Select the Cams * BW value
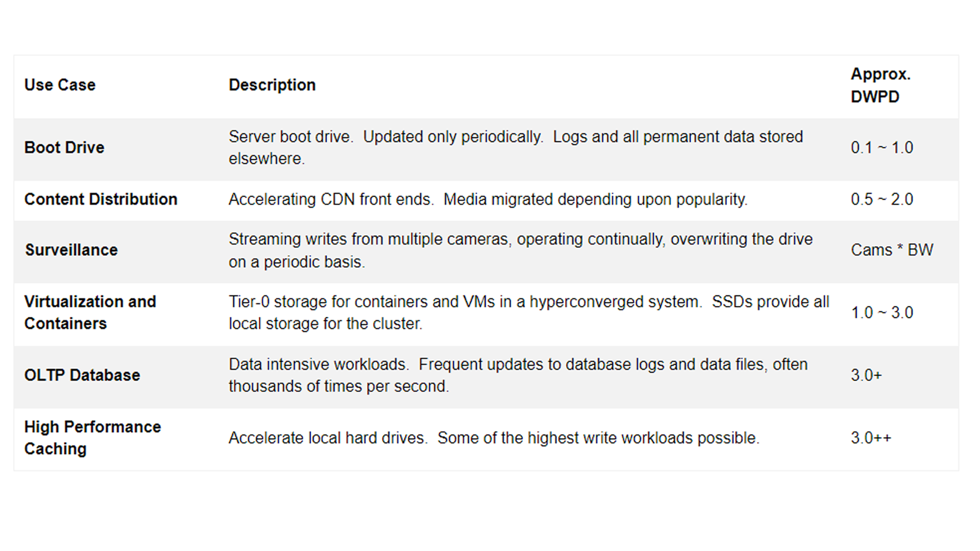Viewport: 980px width, 551px height. 892,250
